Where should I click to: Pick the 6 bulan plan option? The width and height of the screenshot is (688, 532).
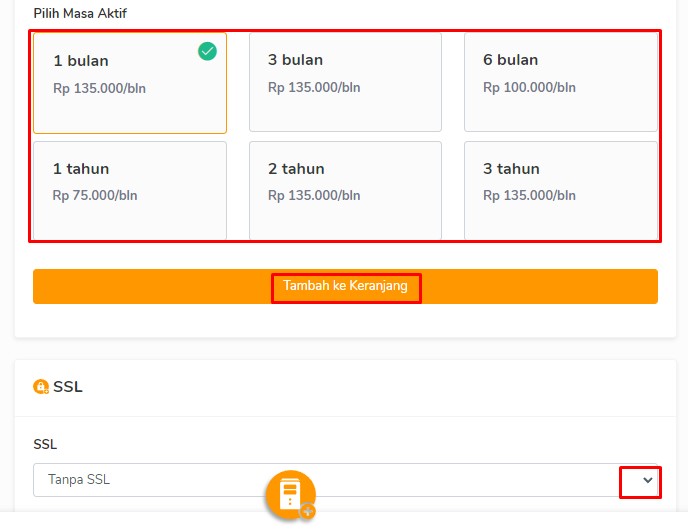560,83
